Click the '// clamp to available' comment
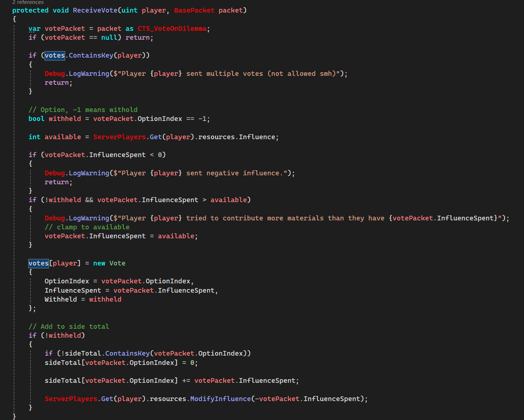Image resolution: width=524 pixels, height=420 pixels. pos(87,227)
